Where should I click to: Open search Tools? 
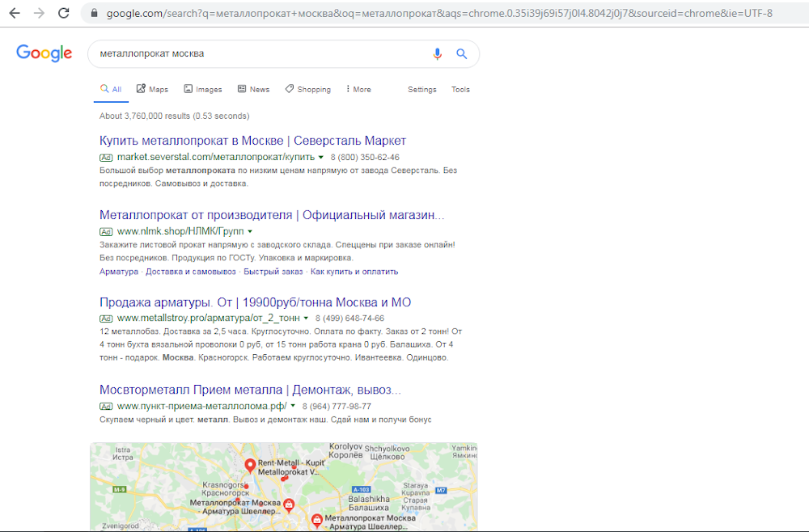[x=460, y=89]
